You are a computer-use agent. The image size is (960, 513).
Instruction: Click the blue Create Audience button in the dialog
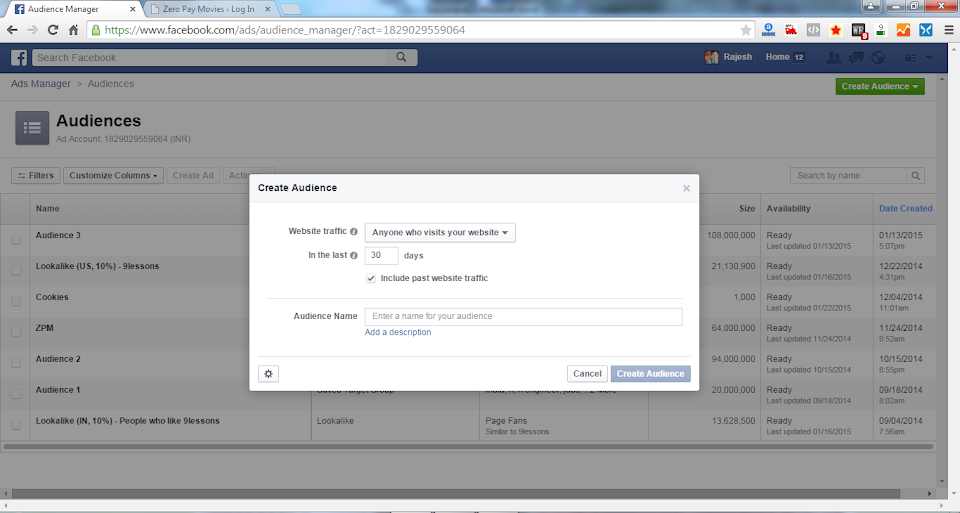650,373
